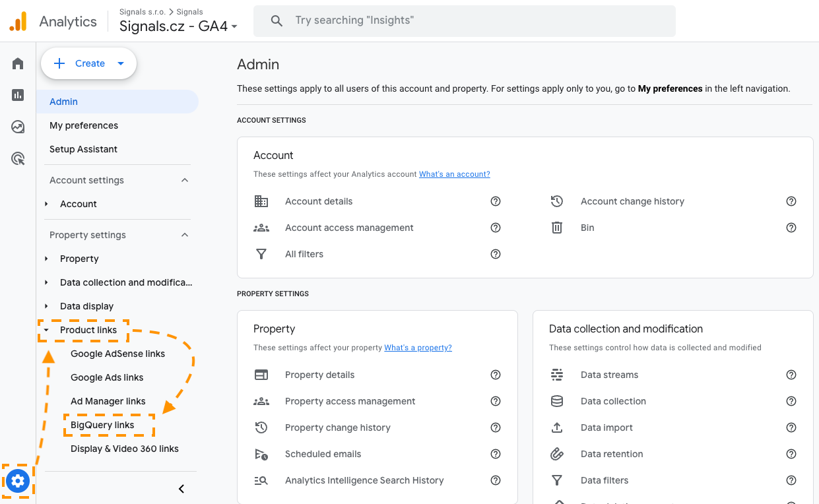Screen dimensions: 819x504
Task: Expand the Data display tree item
Action: (x=46, y=306)
